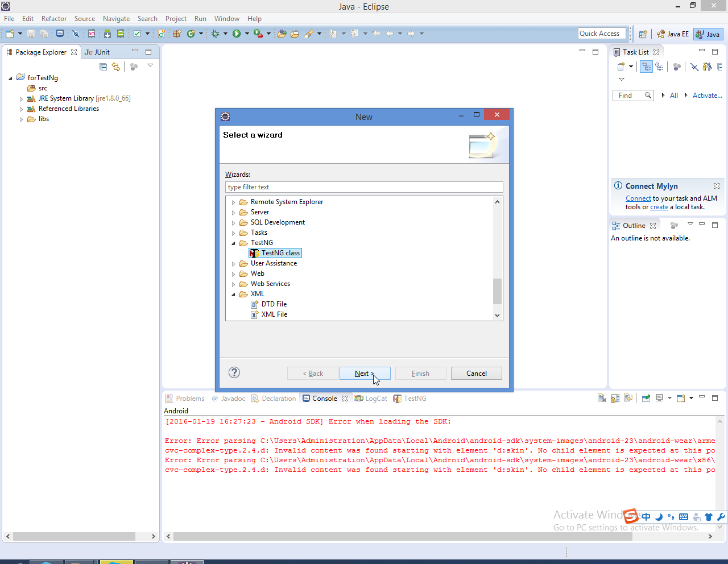728x564 pixels.
Task: Expand the Remote System Explorer folder
Action: 233,202
